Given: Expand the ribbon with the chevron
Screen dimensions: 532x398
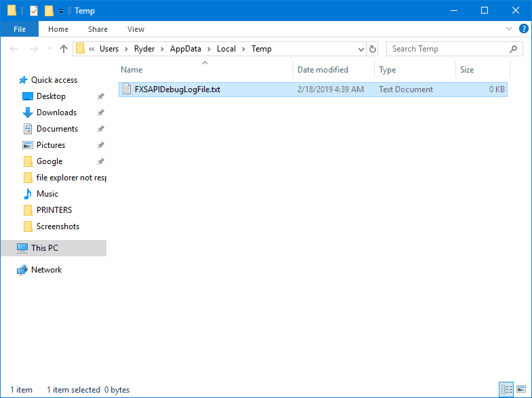Looking at the screenshot, I should pyautogui.click(x=509, y=29).
